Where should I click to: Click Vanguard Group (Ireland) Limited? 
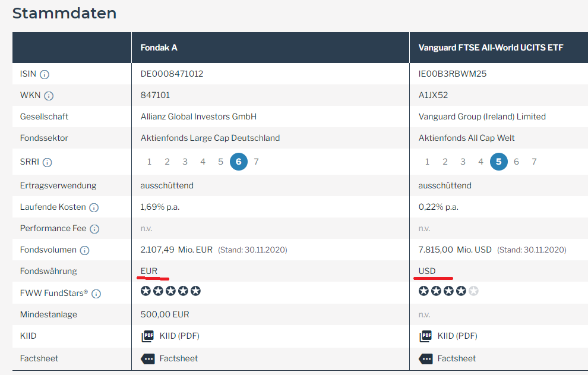tap(482, 116)
